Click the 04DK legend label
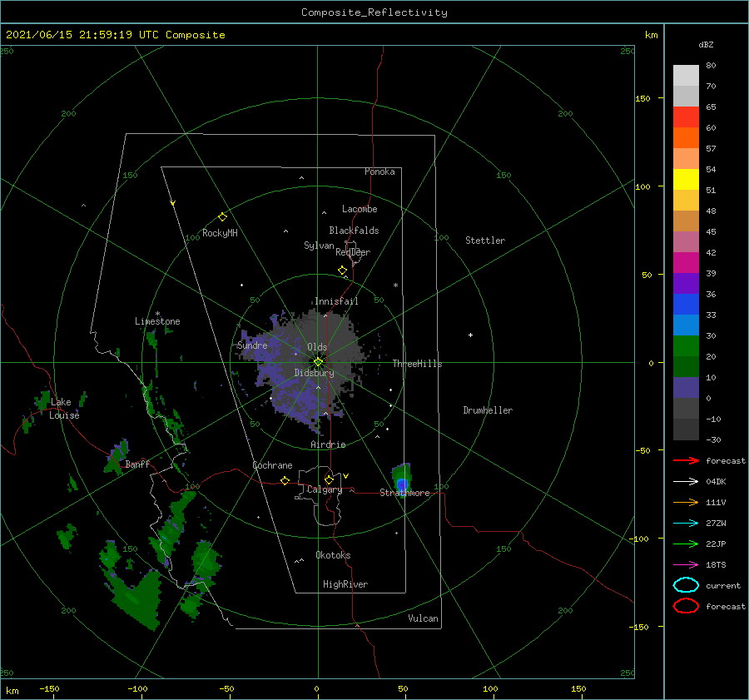The image size is (749, 700). 716,482
